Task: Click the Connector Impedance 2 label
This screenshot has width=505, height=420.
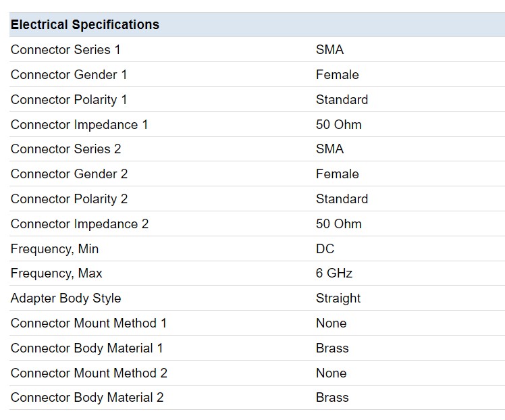Action: coord(80,224)
